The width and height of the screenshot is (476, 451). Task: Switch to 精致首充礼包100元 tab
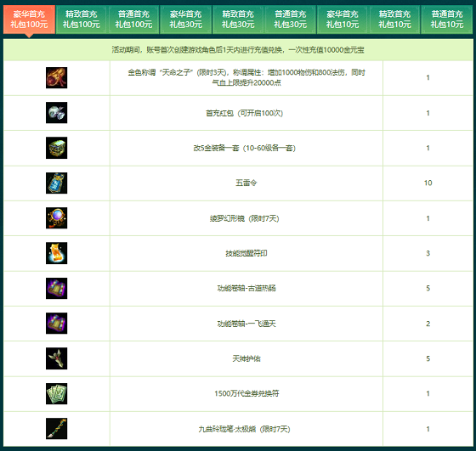point(82,20)
